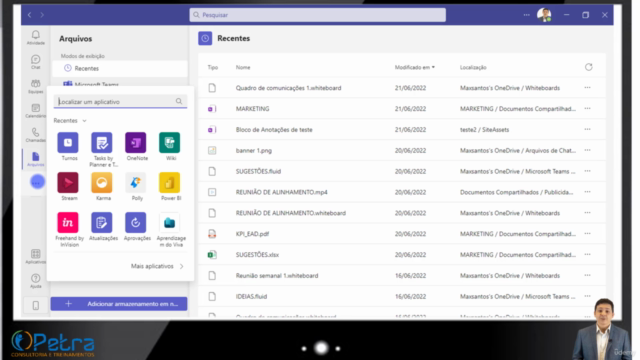Sort by Modificado em column

click(x=414, y=67)
